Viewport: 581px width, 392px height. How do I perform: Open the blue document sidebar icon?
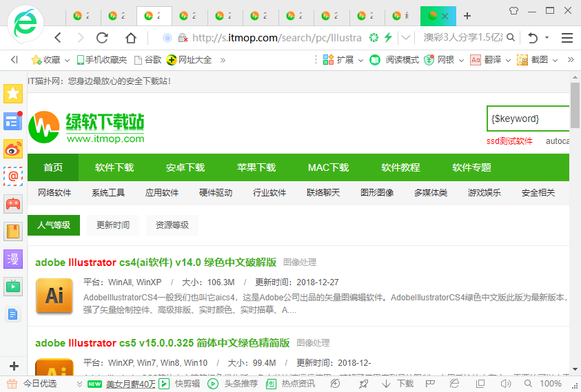pos(13,315)
